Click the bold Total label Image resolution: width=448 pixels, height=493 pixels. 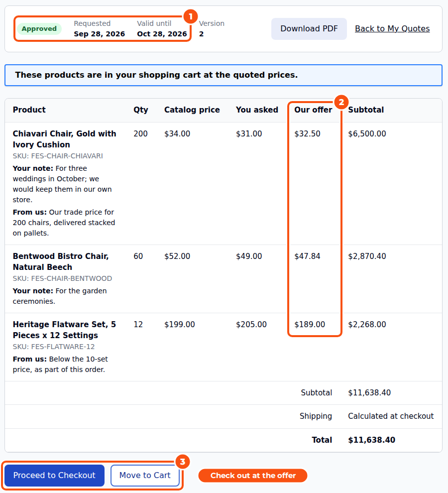[322, 440]
